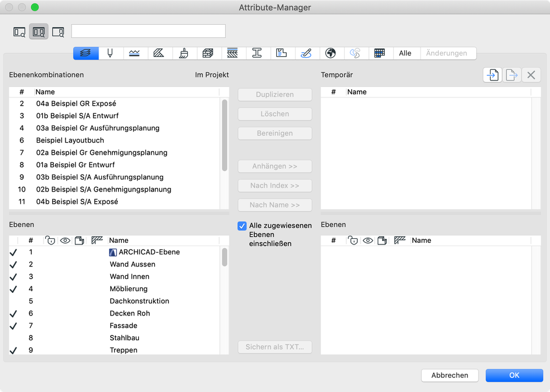
Task: Select combination 03a Beispiel Gr Ausführungsplanung
Action: [x=115, y=128]
